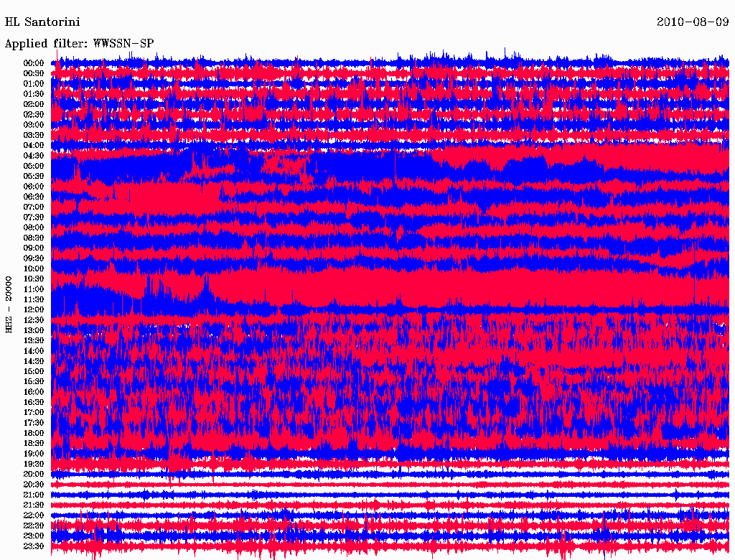735x560 pixels.
Task: Select the 18:00 time label
Action: (x=33, y=433)
